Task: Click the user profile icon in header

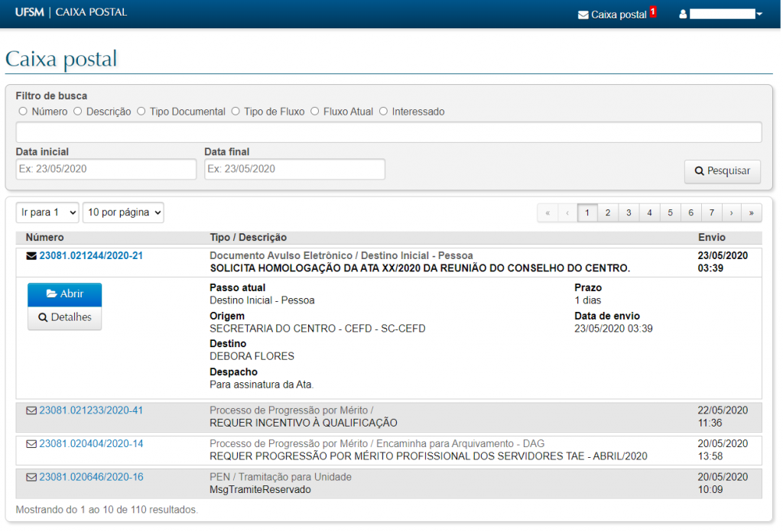Action: pyautogui.click(x=684, y=15)
